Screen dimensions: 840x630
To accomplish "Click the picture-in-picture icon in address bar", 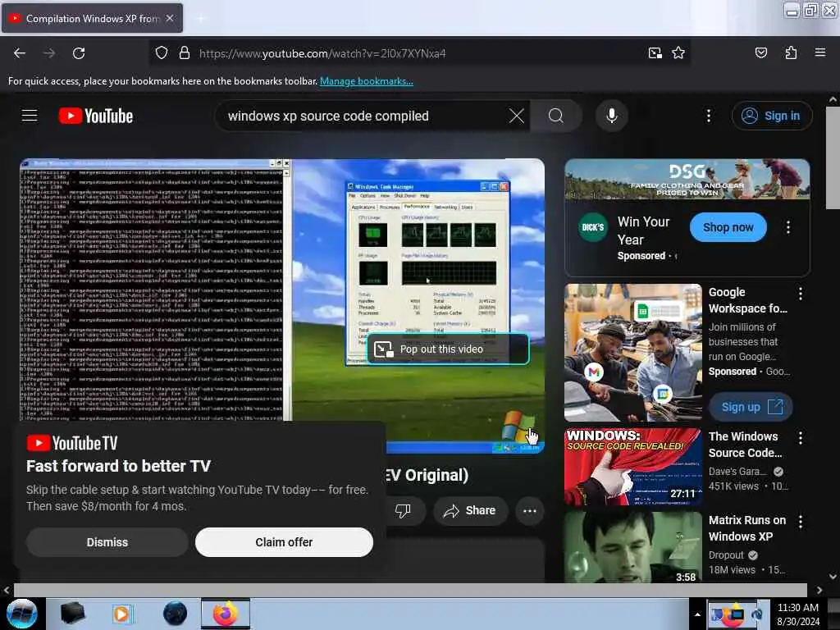I will click(655, 53).
